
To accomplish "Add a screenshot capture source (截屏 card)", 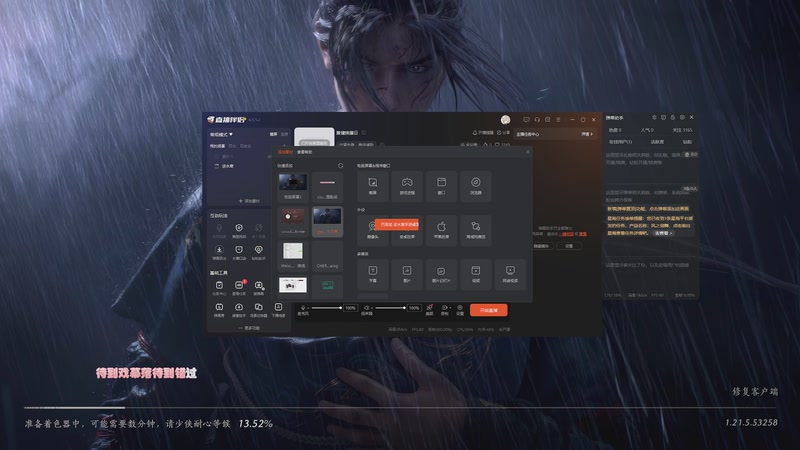I will pyautogui.click(x=372, y=186).
